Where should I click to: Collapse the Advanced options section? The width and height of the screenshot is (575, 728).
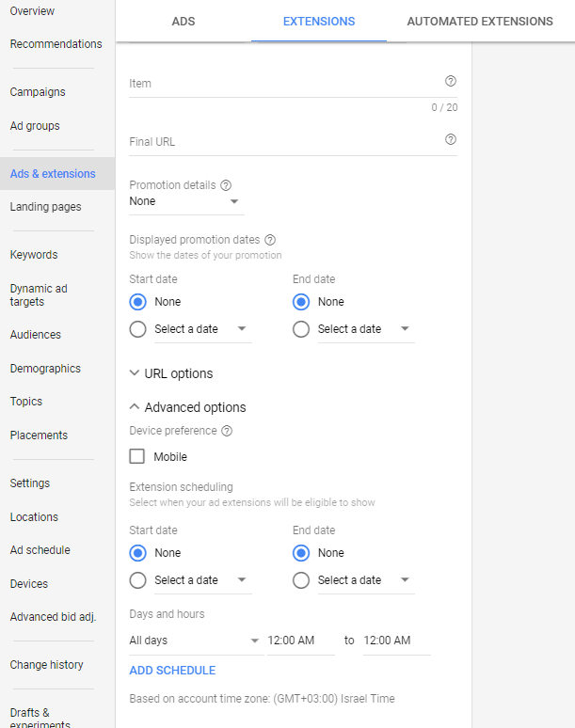point(187,407)
